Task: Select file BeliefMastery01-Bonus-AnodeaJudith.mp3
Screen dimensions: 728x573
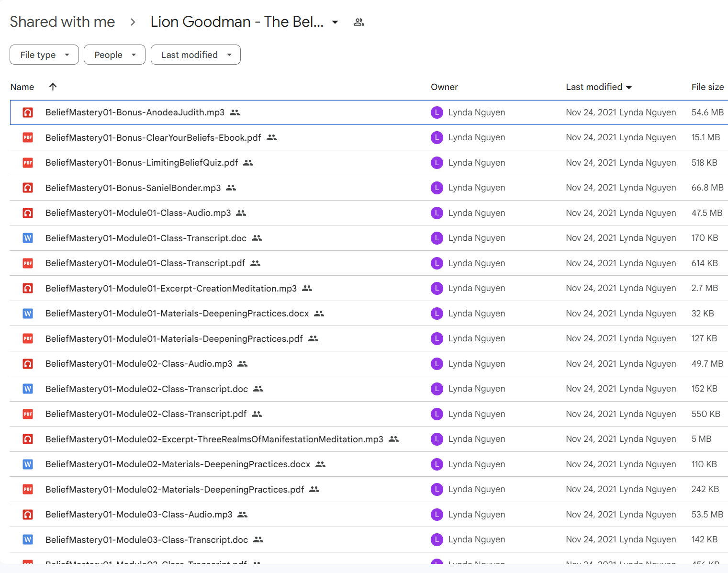Action: tap(135, 112)
